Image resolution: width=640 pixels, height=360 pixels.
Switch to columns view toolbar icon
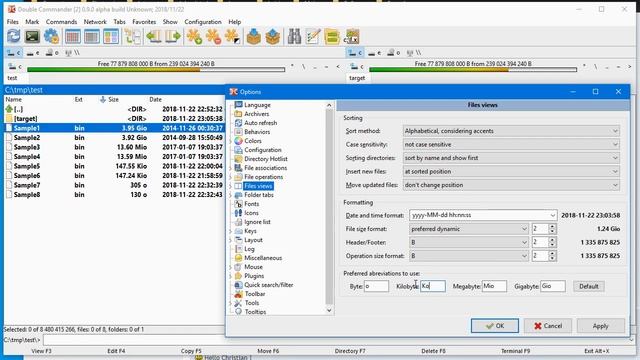pos(92,37)
